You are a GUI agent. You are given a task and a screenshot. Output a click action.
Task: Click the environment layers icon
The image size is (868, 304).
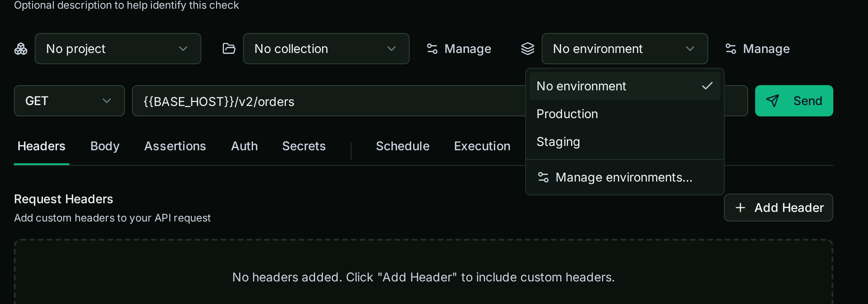(x=528, y=49)
